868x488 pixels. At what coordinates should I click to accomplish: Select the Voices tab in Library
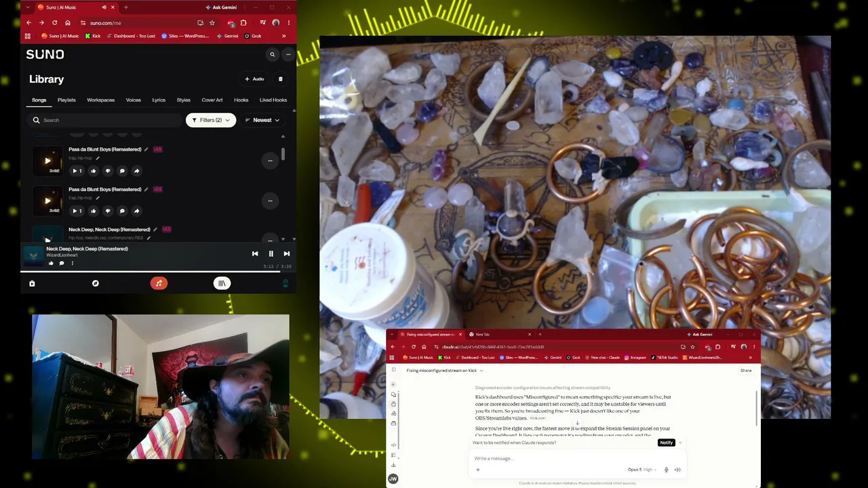coord(133,100)
